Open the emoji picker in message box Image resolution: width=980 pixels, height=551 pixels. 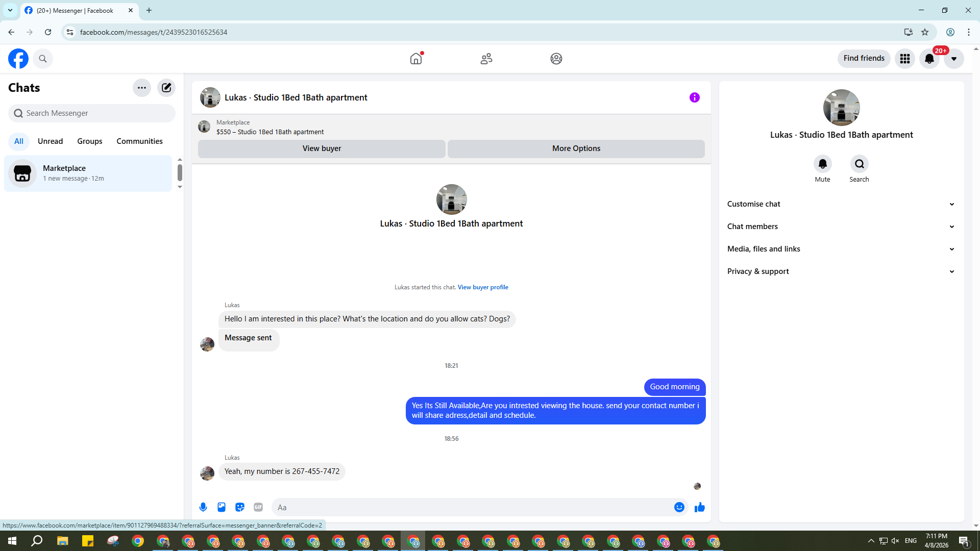click(x=679, y=507)
